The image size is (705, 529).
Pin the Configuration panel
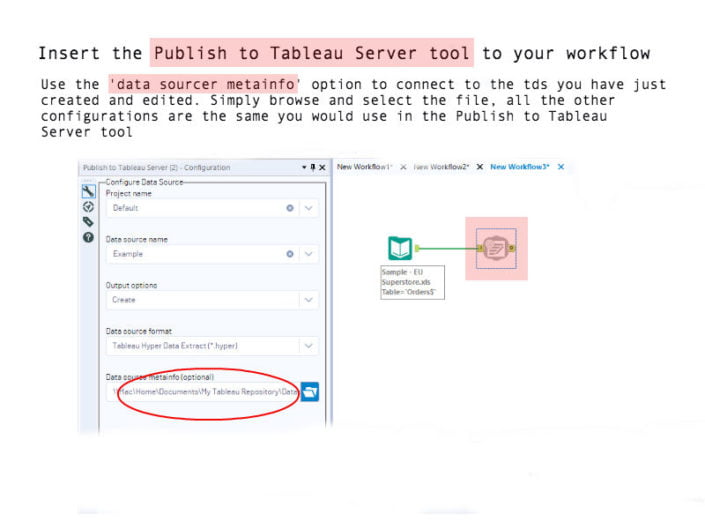313,167
